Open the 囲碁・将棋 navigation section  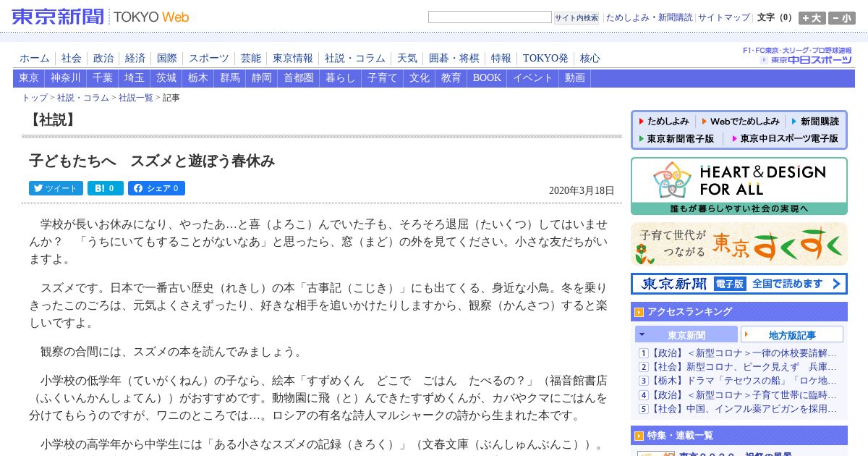454,59
